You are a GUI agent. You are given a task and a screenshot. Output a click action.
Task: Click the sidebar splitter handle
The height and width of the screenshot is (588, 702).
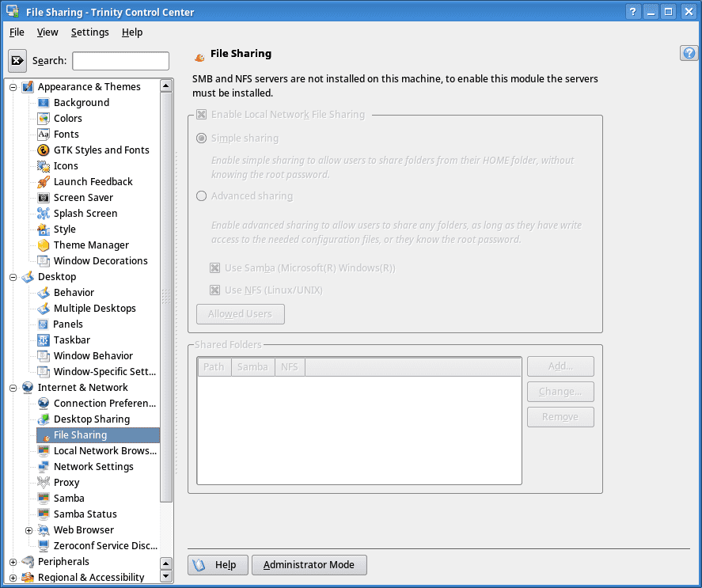(176, 313)
